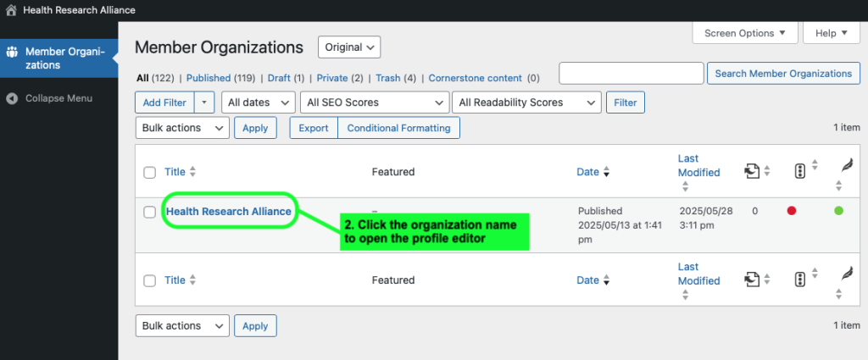Viewport: 868px width, 360px height.
Task: Open the Health Research Alliance organization link
Action: [x=229, y=211]
